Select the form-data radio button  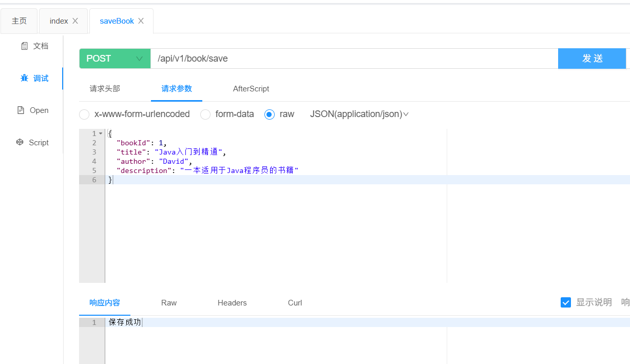(x=205, y=114)
